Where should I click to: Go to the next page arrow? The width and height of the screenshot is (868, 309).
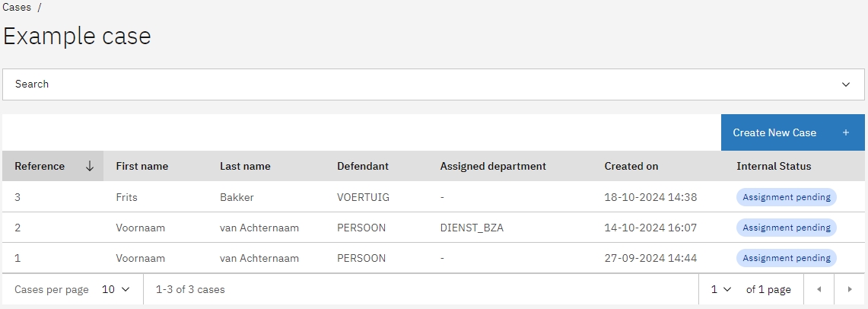point(850,290)
